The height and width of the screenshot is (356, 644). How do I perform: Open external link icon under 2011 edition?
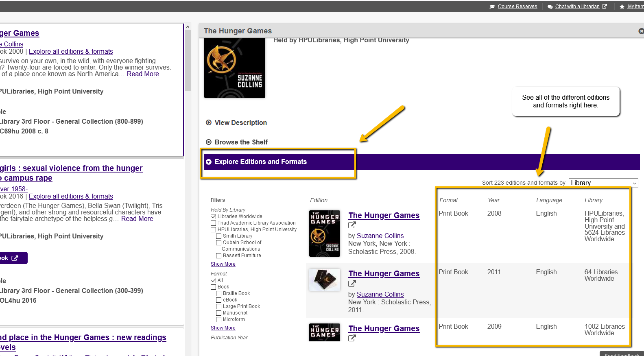click(352, 284)
